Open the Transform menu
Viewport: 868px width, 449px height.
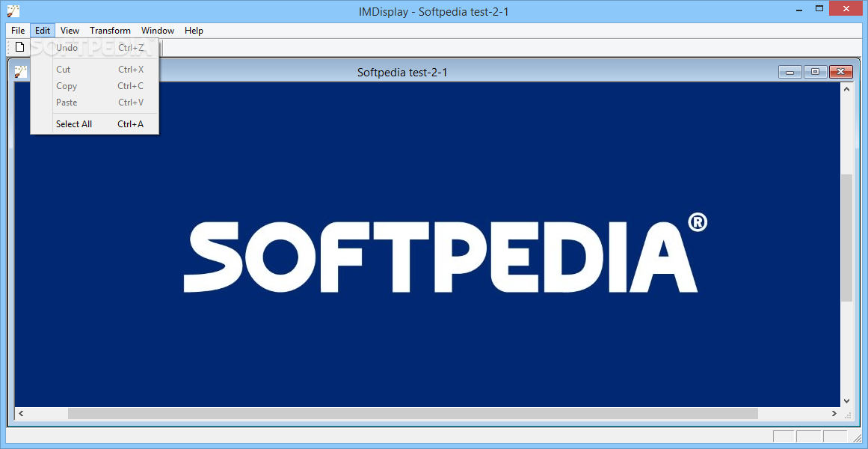pos(110,31)
